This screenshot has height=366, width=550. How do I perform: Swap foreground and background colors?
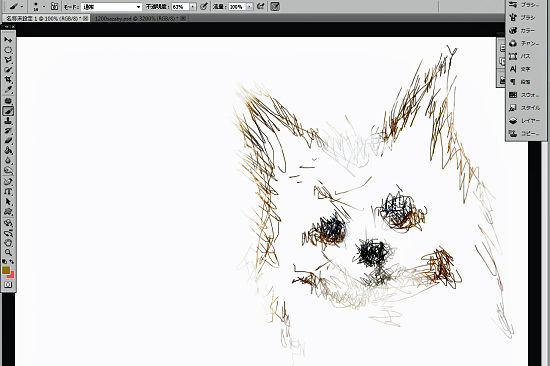(x=12, y=262)
